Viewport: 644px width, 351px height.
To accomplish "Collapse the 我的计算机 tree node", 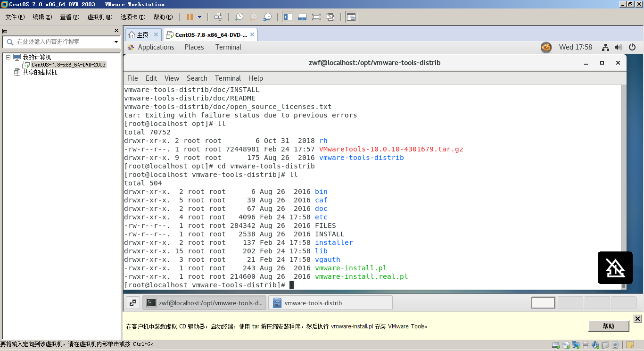I will tap(8, 57).
